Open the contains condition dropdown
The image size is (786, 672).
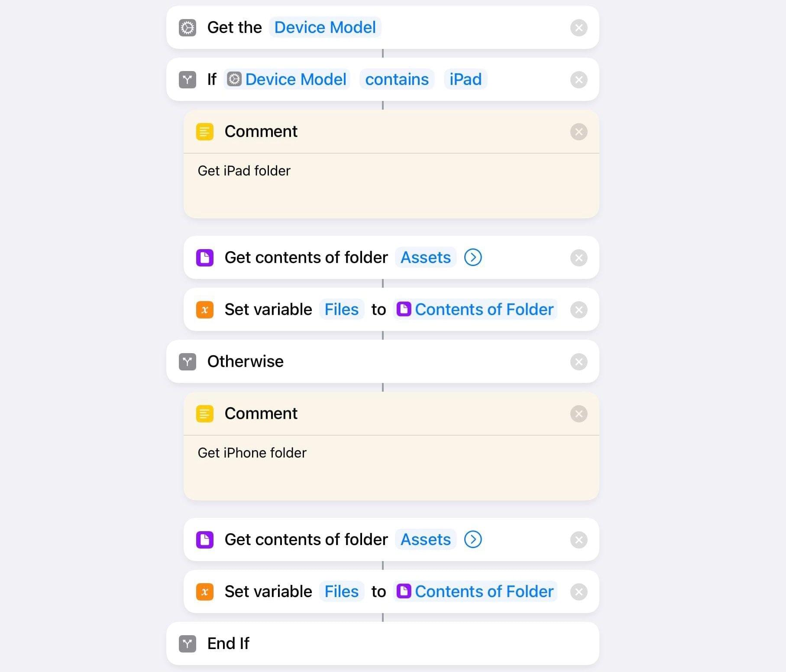tap(397, 79)
